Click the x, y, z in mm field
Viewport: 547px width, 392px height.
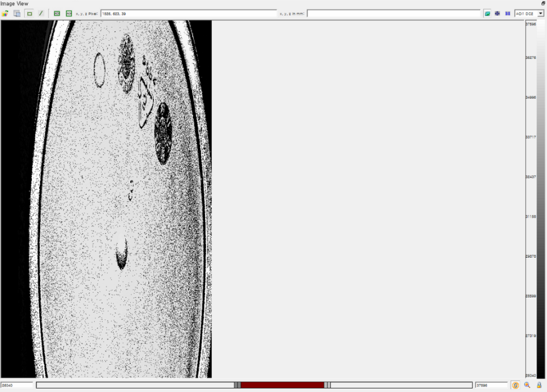click(x=393, y=13)
